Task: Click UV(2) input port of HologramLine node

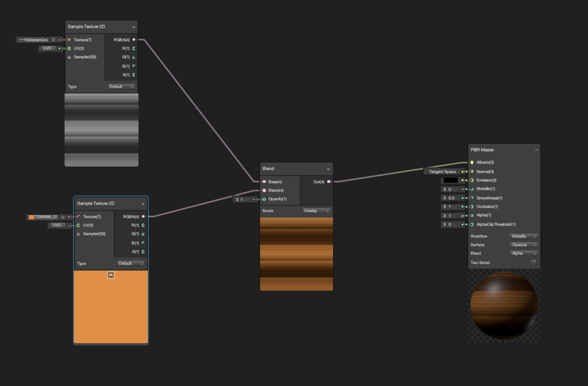Action: click(x=69, y=48)
